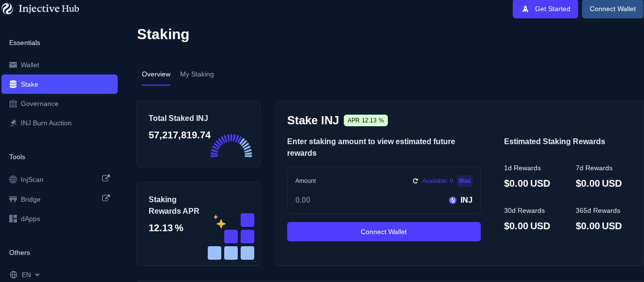
Task: Click the Governance building icon
Action: coord(13,104)
